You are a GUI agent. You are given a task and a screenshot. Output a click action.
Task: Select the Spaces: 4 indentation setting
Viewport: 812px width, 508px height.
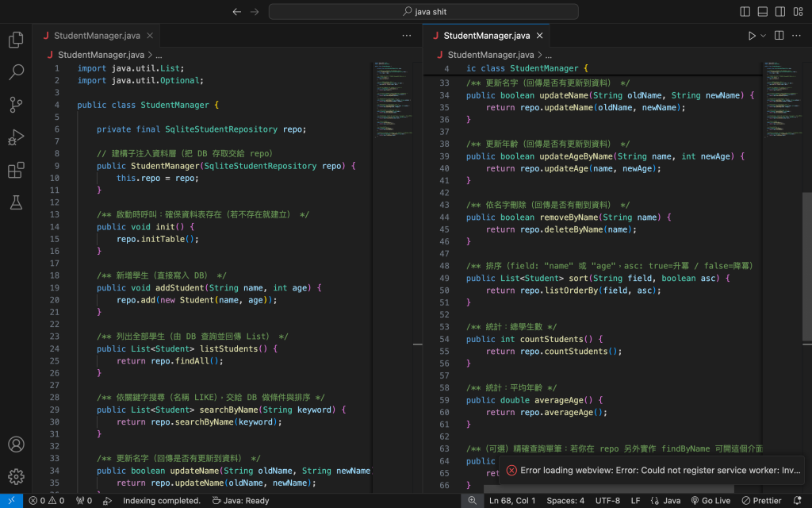coord(565,501)
